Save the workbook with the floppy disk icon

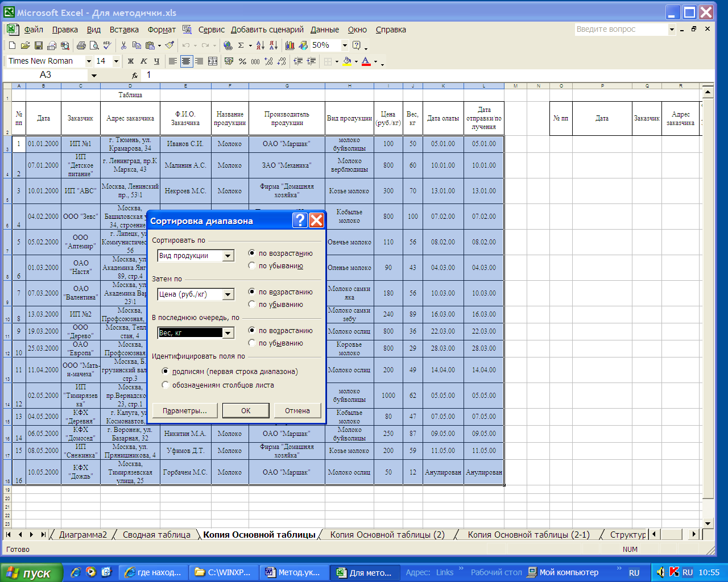pos(38,45)
